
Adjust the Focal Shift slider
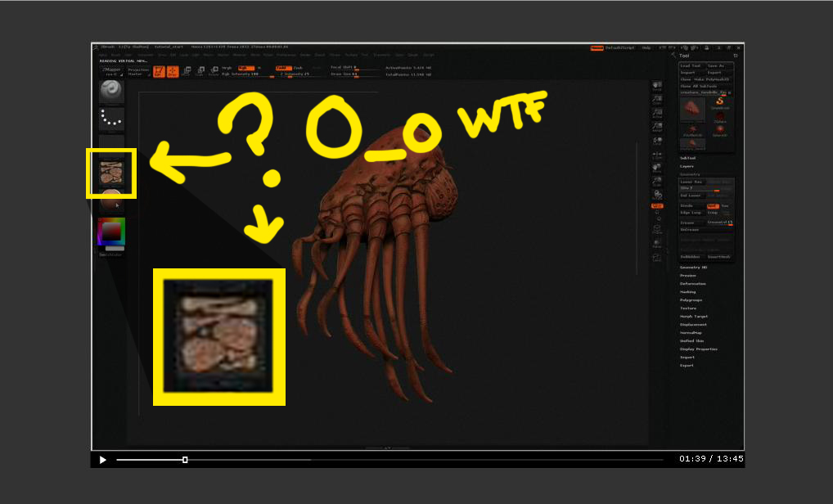[354, 68]
